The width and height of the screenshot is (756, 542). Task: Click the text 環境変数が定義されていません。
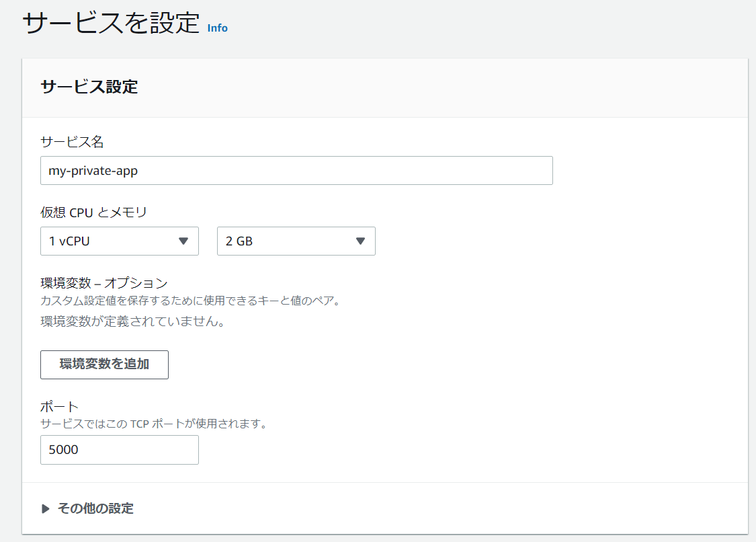(x=133, y=321)
